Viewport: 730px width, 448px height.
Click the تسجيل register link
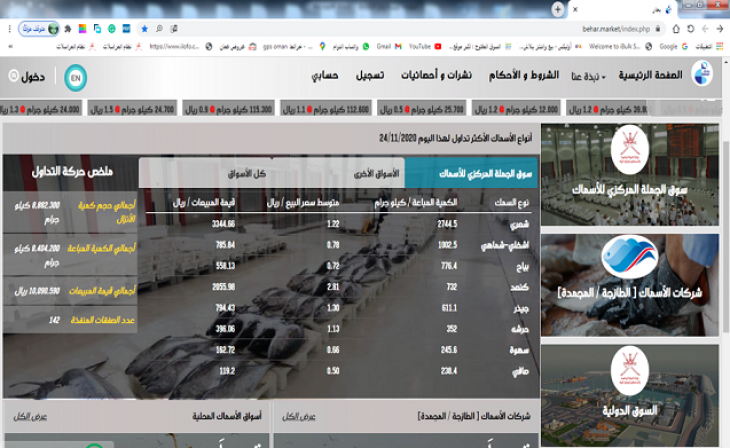point(372,76)
